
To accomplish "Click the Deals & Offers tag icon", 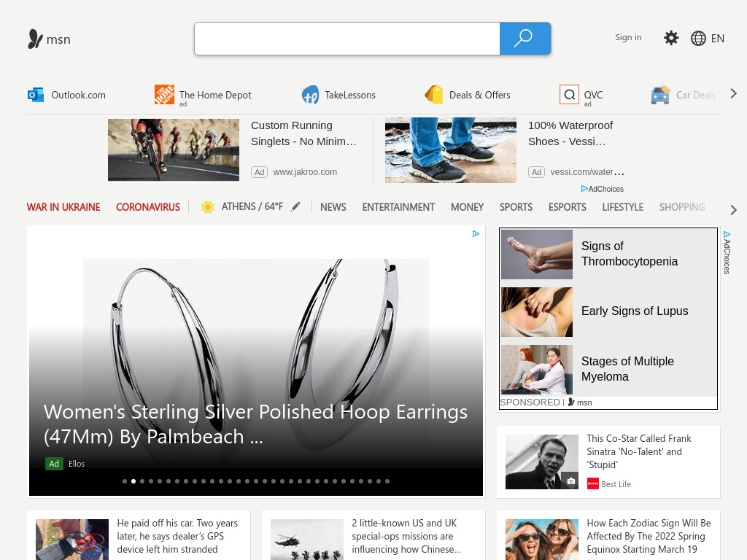I will (433, 94).
